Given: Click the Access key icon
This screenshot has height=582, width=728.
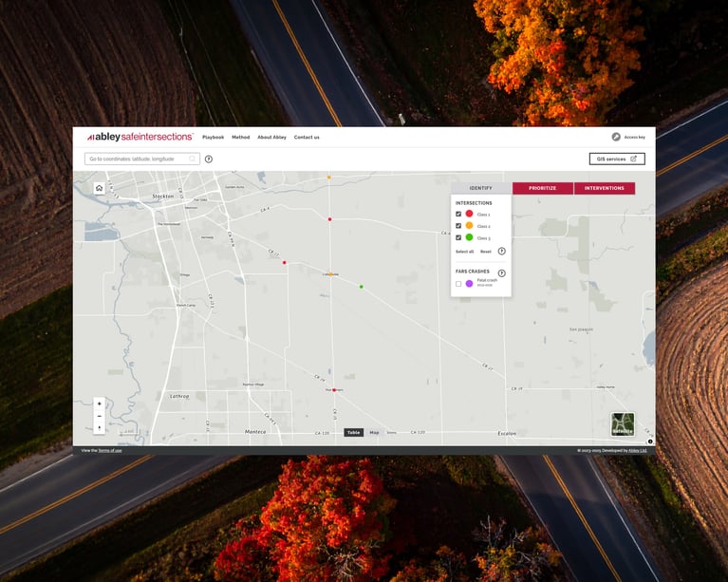Looking at the screenshot, I should pos(616,138).
